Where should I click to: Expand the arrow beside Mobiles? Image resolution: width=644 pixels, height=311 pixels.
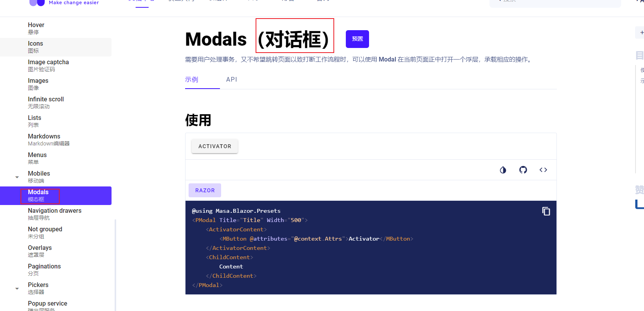pos(17,177)
